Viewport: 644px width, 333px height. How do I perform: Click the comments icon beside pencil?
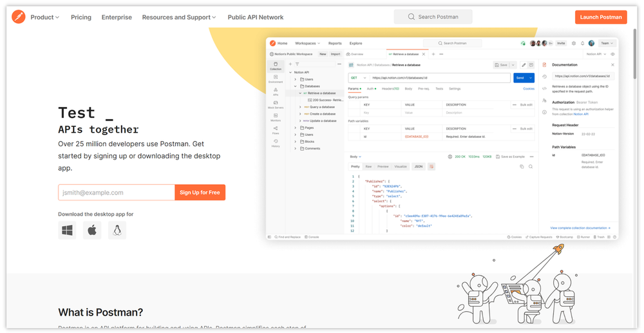(x=531, y=65)
